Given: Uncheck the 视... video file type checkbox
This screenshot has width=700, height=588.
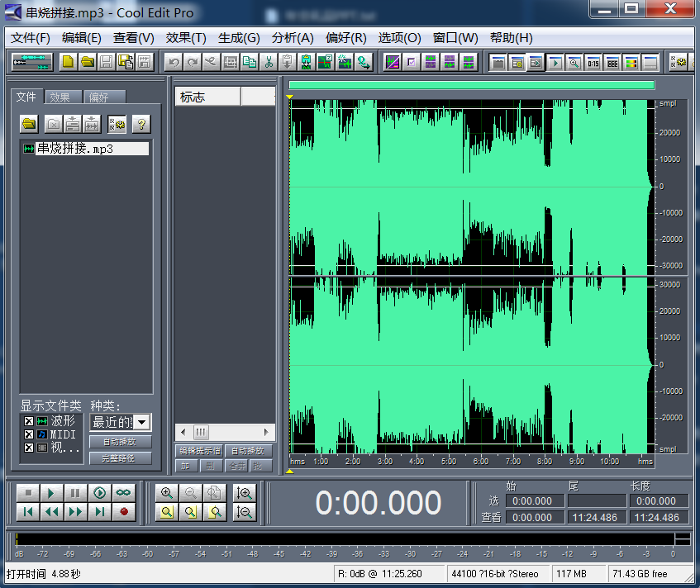Looking at the screenshot, I should (29, 448).
